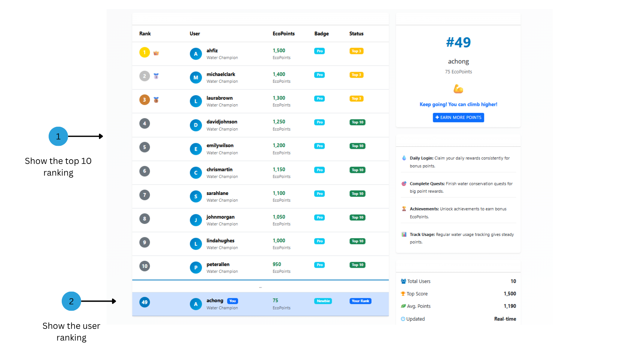Click the Total Users people icon
Viewport: 644px width, 362px height.
404,281
